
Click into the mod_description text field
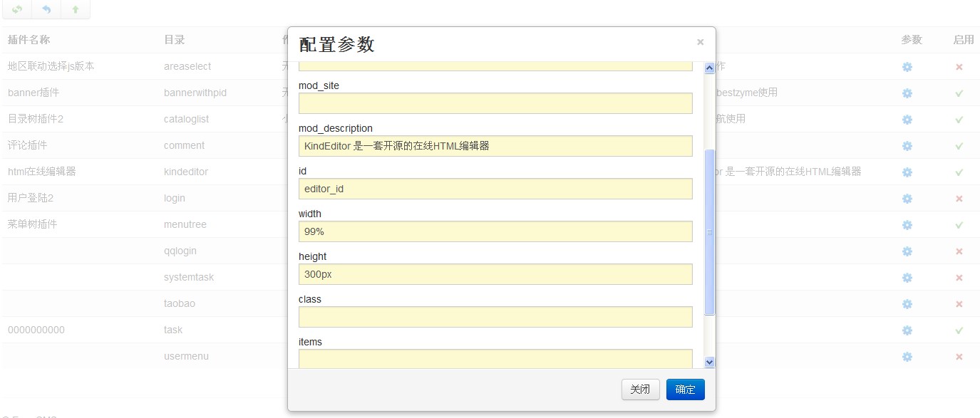point(495,146)
